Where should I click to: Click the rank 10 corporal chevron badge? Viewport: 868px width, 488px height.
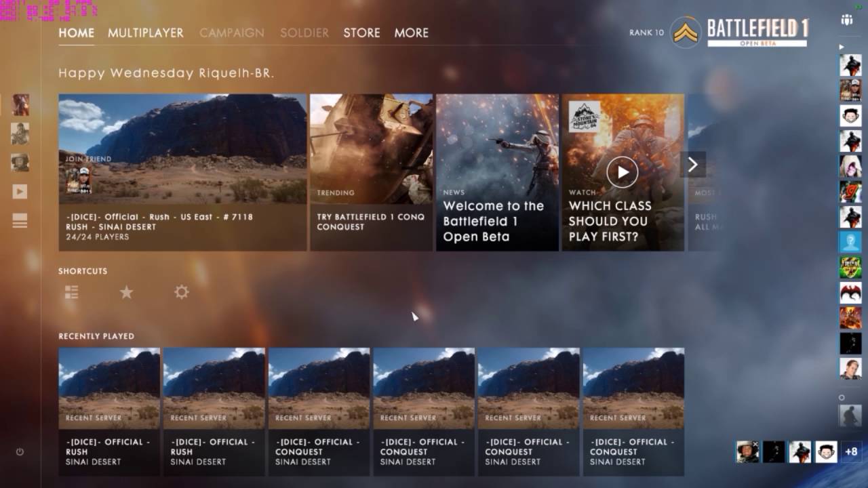click(x=686, y=33)
